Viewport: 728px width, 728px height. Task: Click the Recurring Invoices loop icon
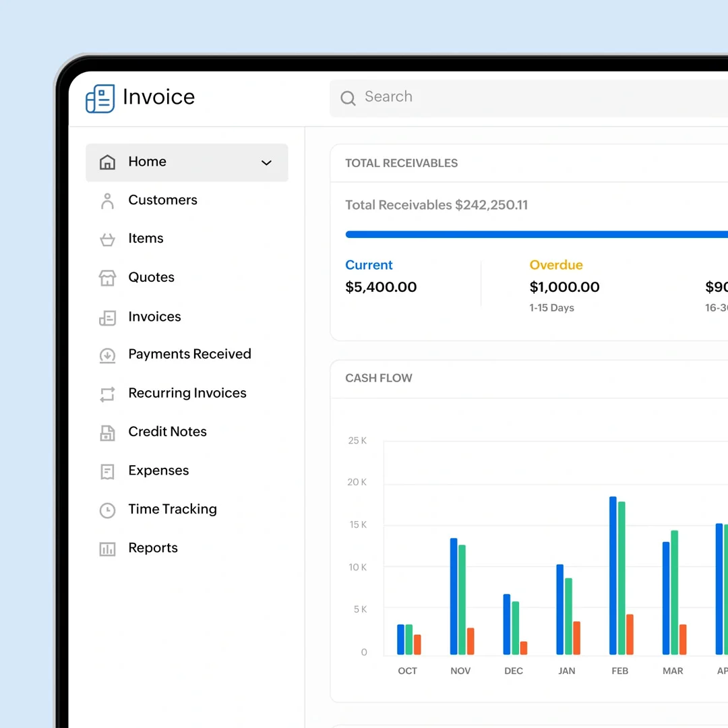coord(108,393)
